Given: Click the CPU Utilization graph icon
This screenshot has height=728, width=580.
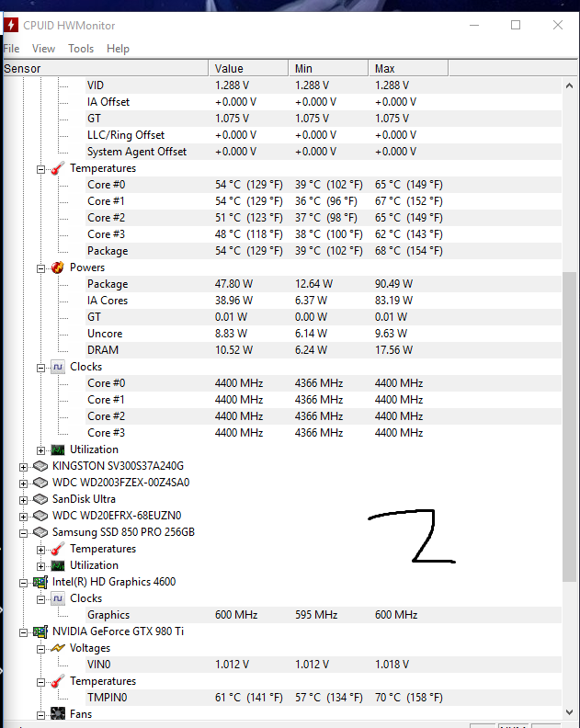Looking at the screenshot, I should [58, 449].
